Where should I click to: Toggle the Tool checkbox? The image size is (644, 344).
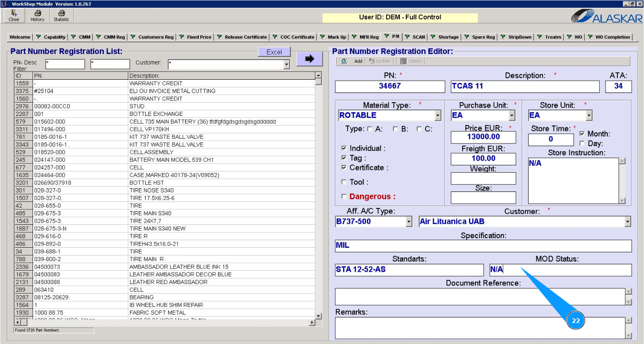point(344,182)
